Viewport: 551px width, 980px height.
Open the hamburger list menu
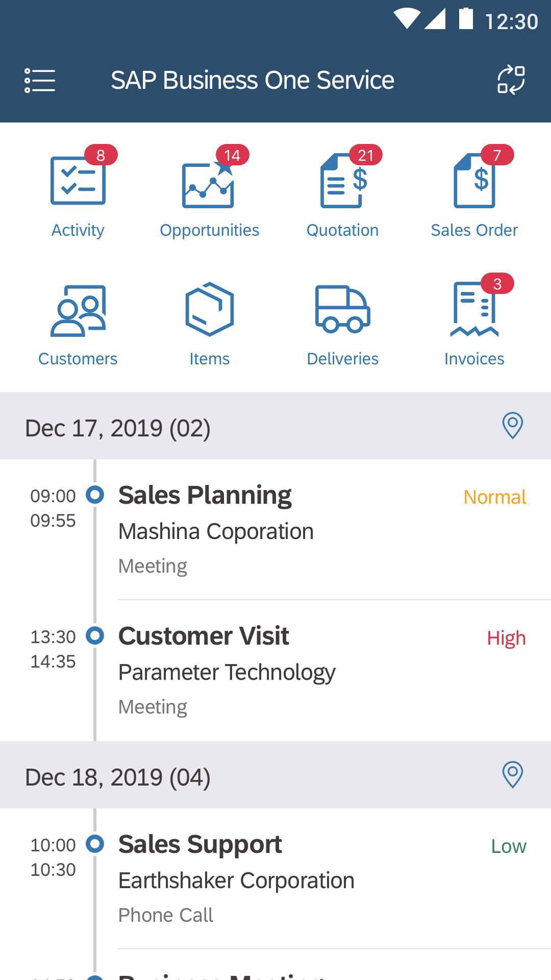(40, 81)
